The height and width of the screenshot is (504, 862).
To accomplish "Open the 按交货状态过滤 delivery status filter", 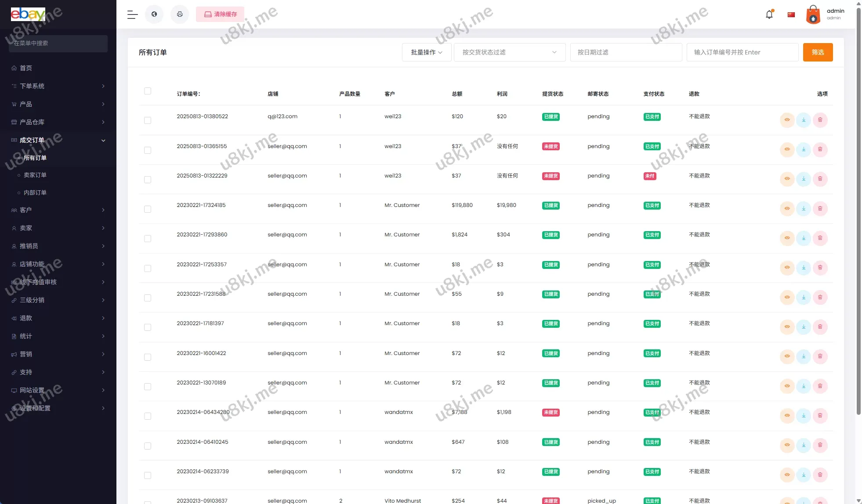I will point(509,52).
